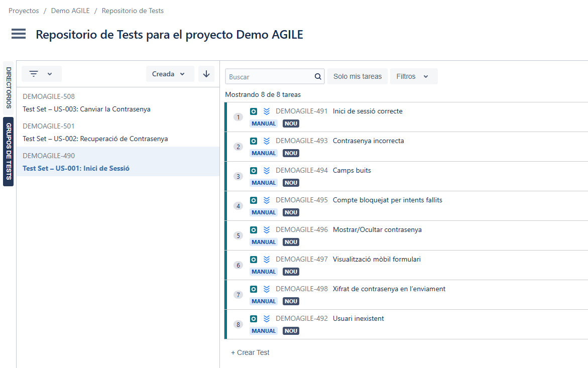The image size is (588, 368).
Task: Click test type icon for DEMOAGILE-498
Action: click(254, 289)
